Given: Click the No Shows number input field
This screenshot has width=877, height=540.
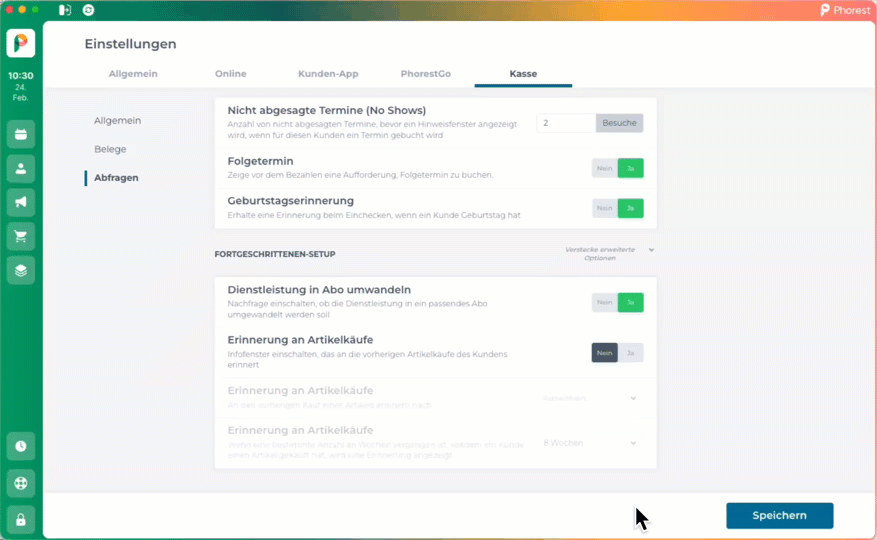Looking at the screenshot, I should tap(566, 123).
